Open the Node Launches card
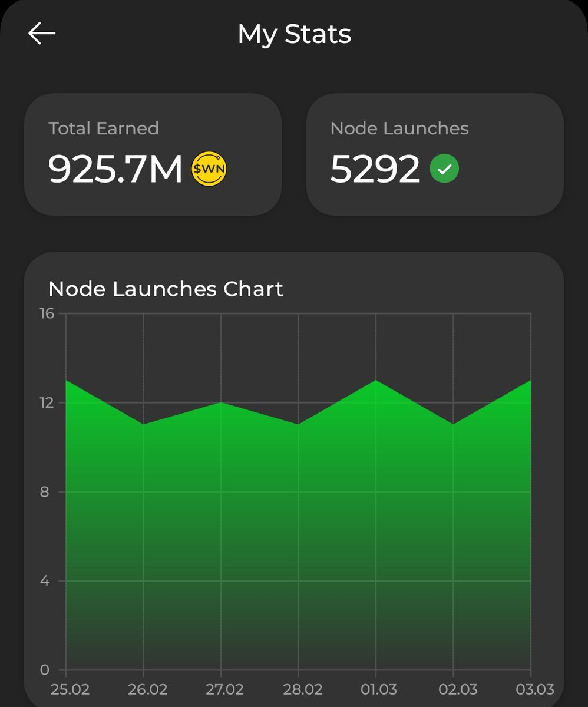The image size is (588, 707). [435, 154]
